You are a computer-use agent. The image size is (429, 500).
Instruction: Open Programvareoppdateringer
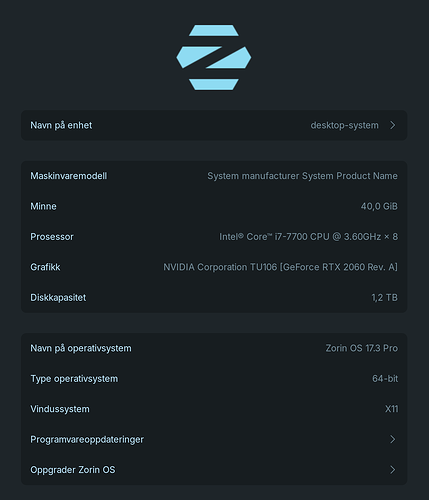click(x=214, y=439)
